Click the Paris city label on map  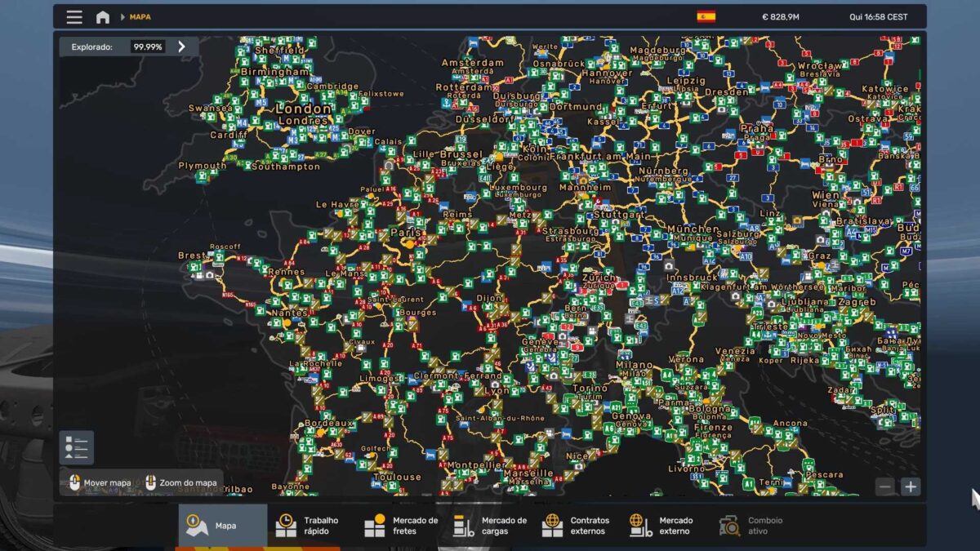click(x=406, y=233)
